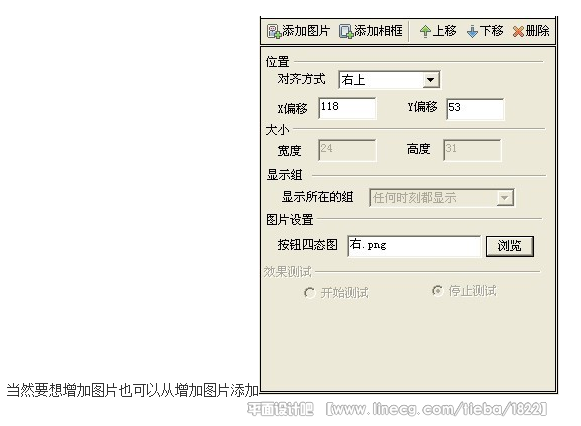The image size is (581, 426).
Task: Click the green 上移 up arrow icon
Action: click(425, 31)
